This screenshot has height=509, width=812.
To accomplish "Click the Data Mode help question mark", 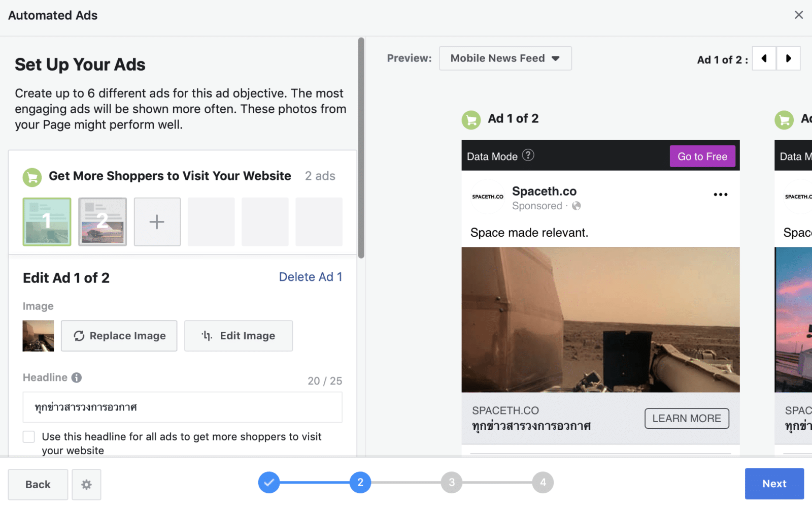I will [528, 155].
